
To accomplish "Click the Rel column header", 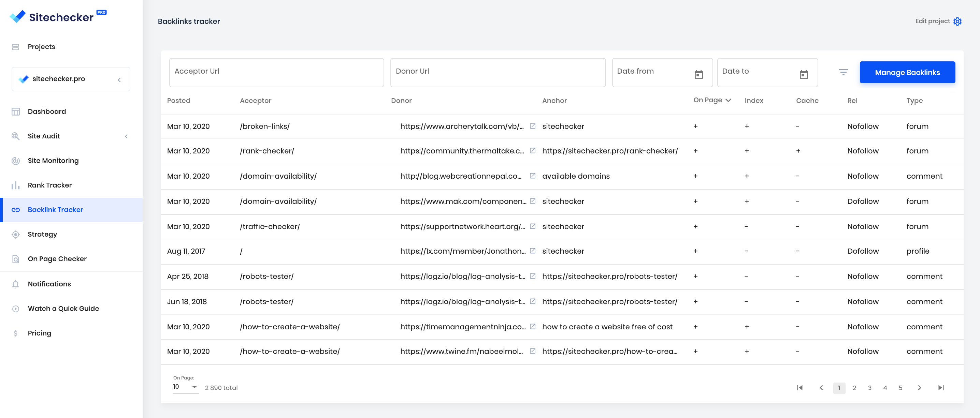I will pyautogui.click(x=852, y=100).
